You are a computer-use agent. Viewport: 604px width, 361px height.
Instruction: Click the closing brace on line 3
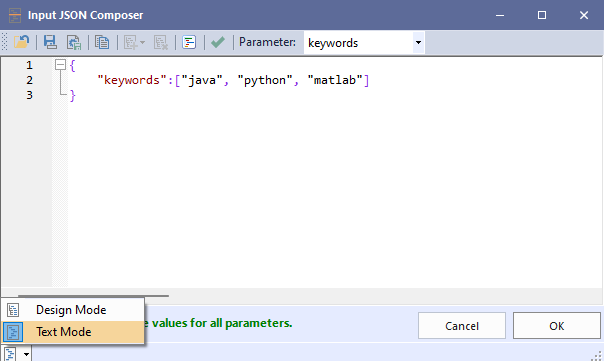pyautogui.click(x=72, y=95)
